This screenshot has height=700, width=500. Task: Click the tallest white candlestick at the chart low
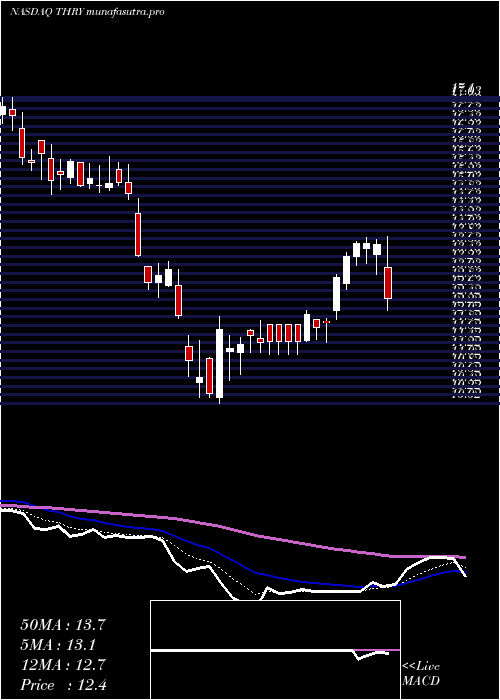219,363
